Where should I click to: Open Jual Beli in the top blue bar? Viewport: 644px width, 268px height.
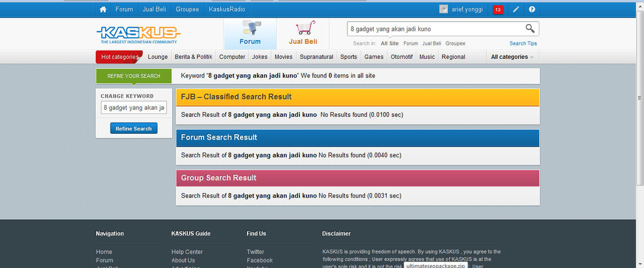154,9
